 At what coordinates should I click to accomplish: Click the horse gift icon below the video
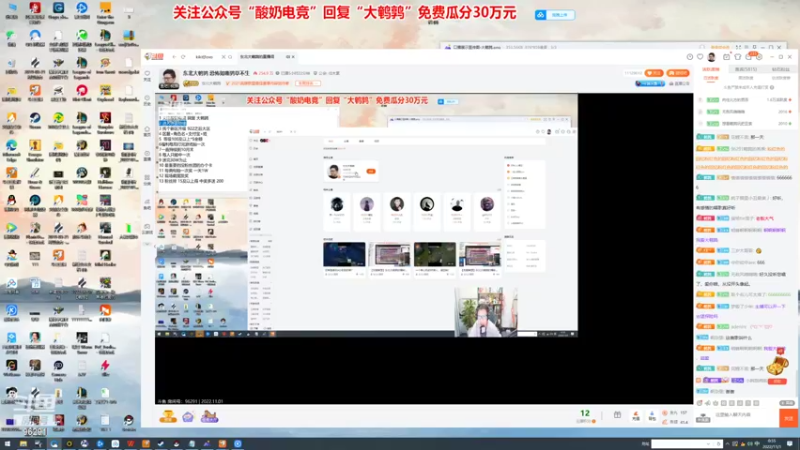tap(209, 416)
